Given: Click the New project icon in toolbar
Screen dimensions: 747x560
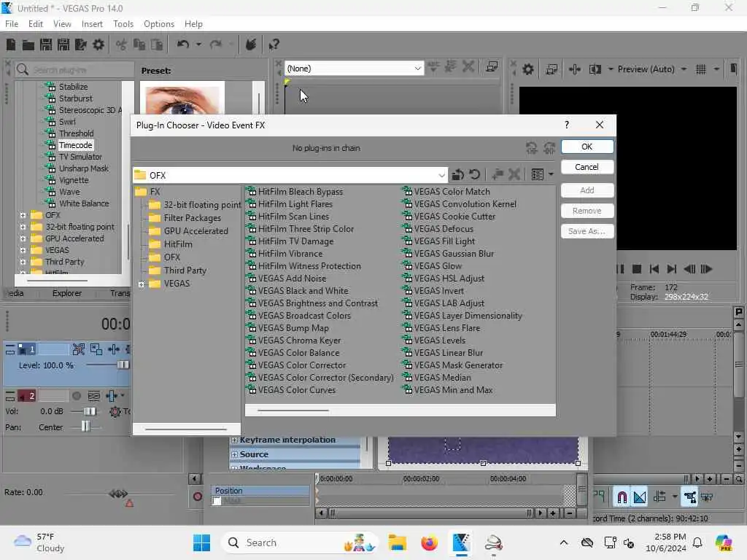Looking at the screenshot, I should 10,44.
